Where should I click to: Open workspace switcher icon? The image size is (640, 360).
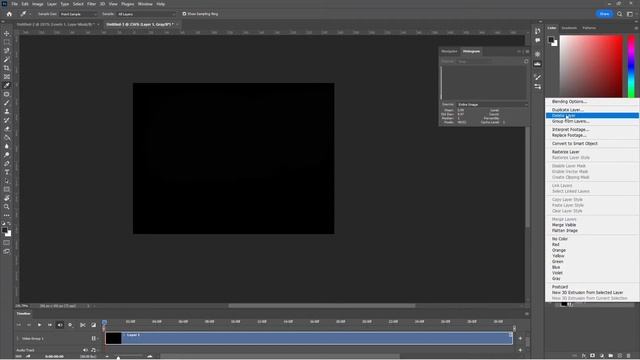[630, 14]
